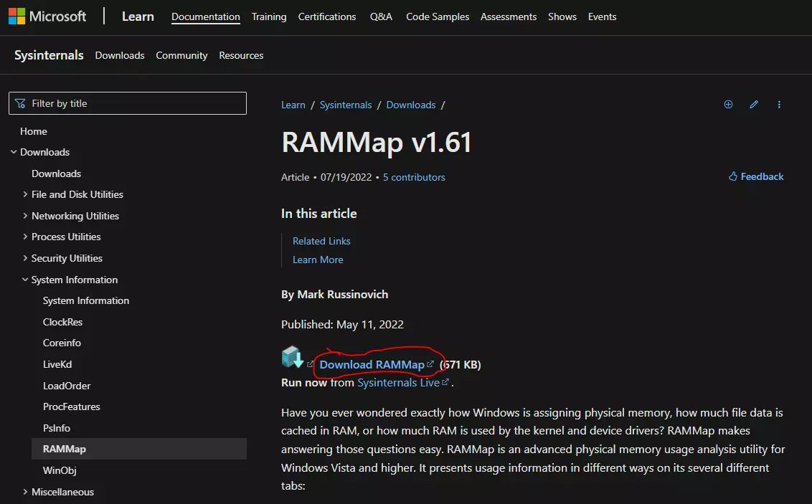Open LiveKd in the sidebar

[x=57, y=364]
